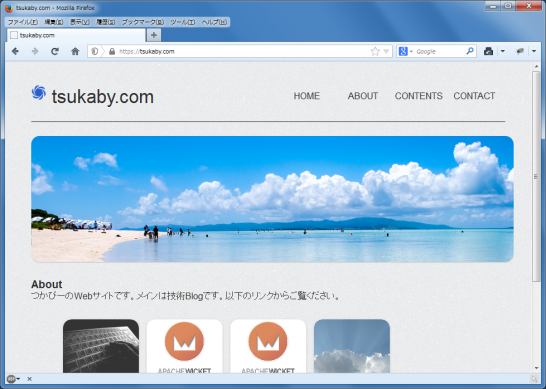Screen dimensions: 546x389
Task: Click the tsukaby.com site title
Action: coord(103,97)
